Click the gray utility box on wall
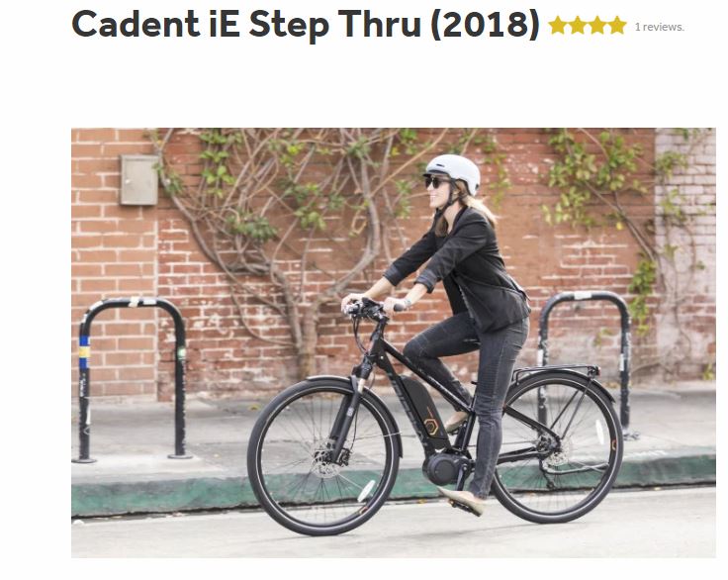 coord(139,180)
